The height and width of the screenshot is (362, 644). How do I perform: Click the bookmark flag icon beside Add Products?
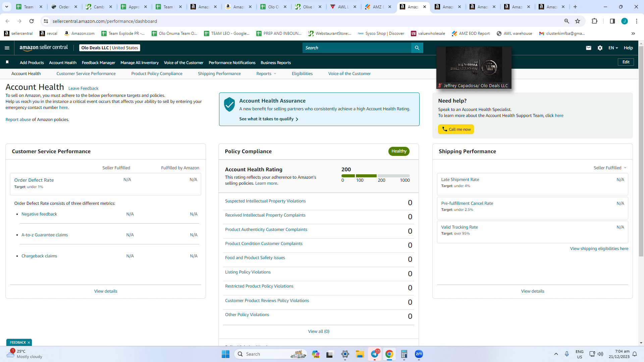click(x=7, y=62)
